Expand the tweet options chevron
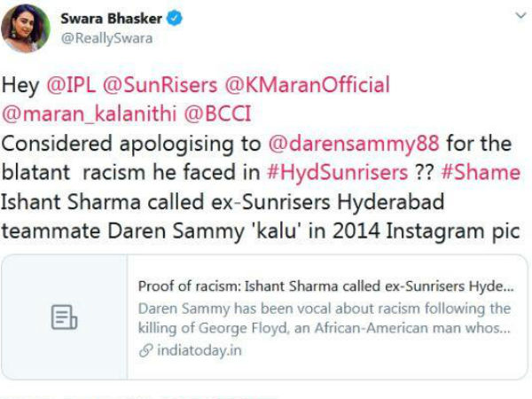The height and width of the screenshot is (399, 532). click(x=520, y=16)
